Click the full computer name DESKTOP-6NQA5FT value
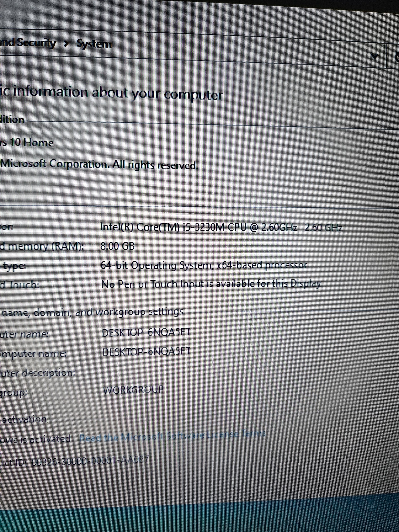 [x=146, y=352]
